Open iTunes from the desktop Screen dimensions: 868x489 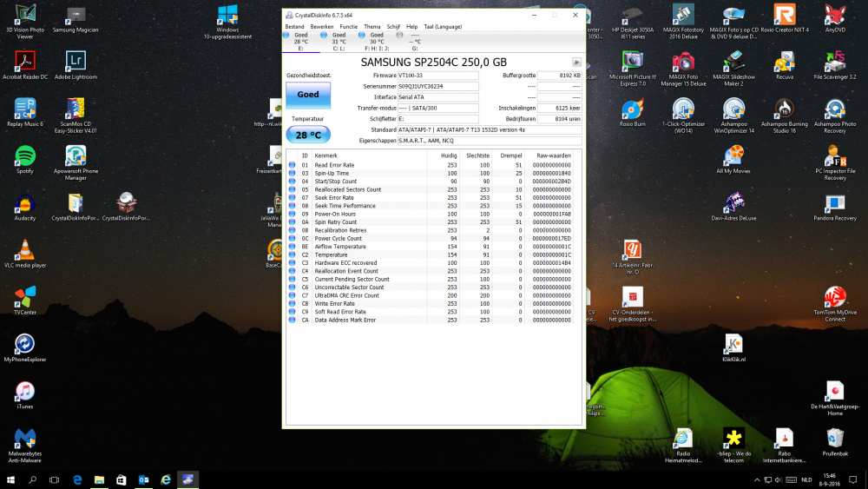coord(25,392)
